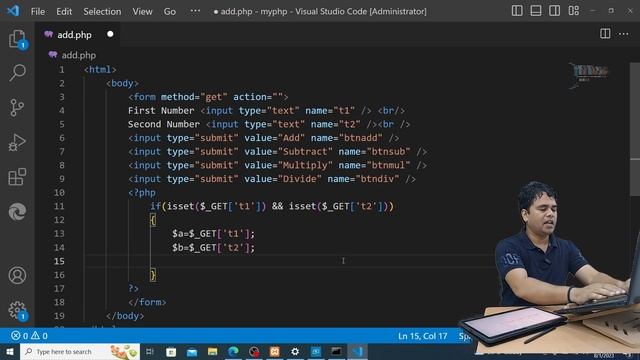Click the value="Subtract" text
The width and height of the screenshot is (640, 360).
(289, 152)
